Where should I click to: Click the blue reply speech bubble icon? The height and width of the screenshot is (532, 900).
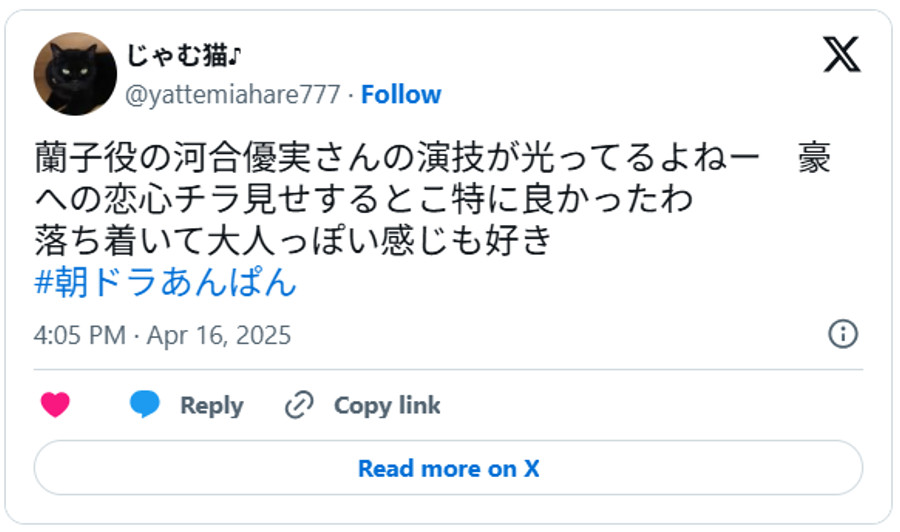pyautogui.click(x=145, y=405)
